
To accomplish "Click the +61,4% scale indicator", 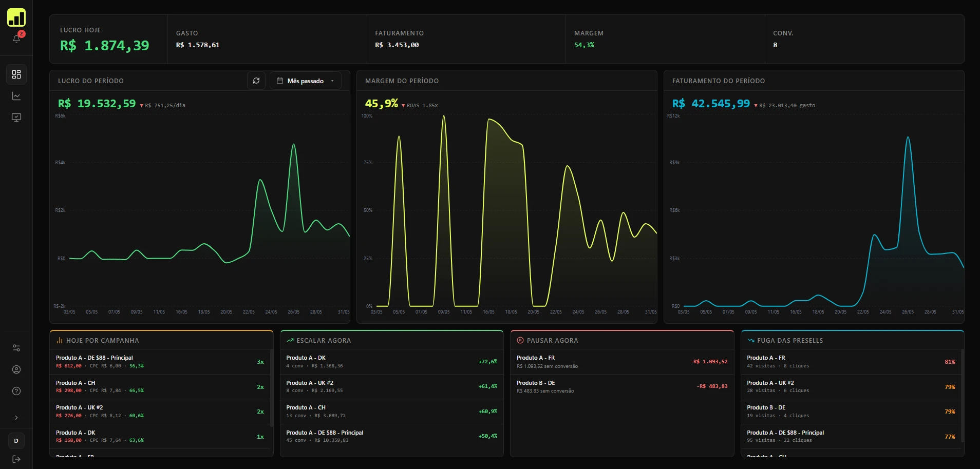I will coord(488,386).
